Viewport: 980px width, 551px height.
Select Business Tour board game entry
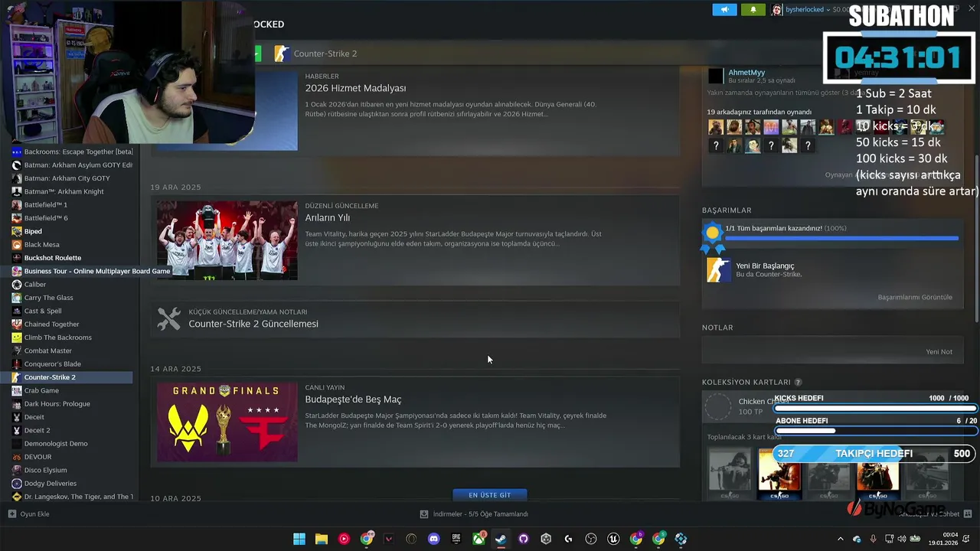click(90, 271)
